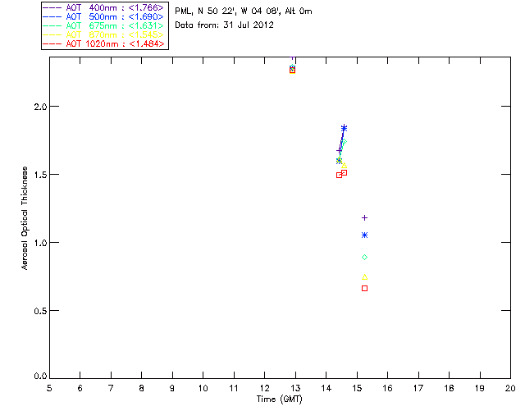
Task: Click the yellow triangle marker near AOT 1.56
Action: pyautogui.click(x=344, y=166)
